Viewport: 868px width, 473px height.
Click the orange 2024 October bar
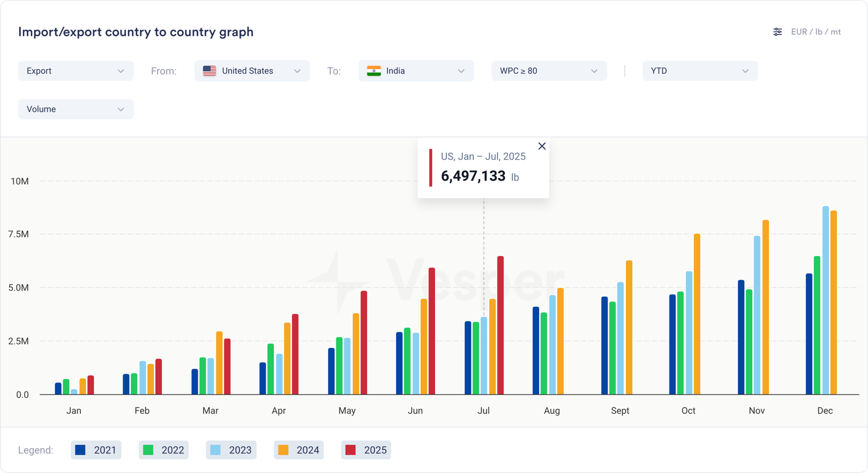(697, 314)
